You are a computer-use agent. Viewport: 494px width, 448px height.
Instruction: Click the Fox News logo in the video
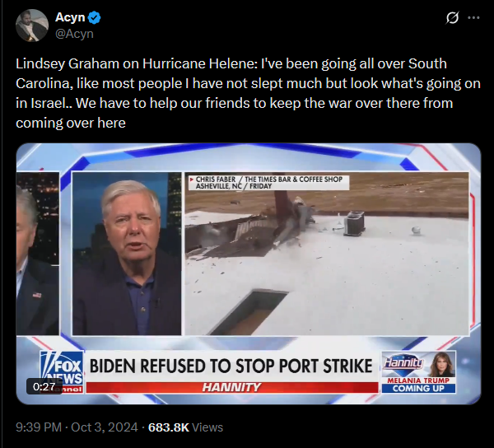pyautogui.click(x=62, y=371)
